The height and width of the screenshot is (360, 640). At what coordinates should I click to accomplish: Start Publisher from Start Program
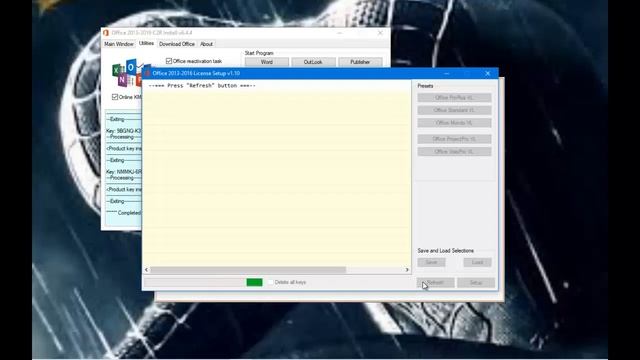click(x=360, y=62)
